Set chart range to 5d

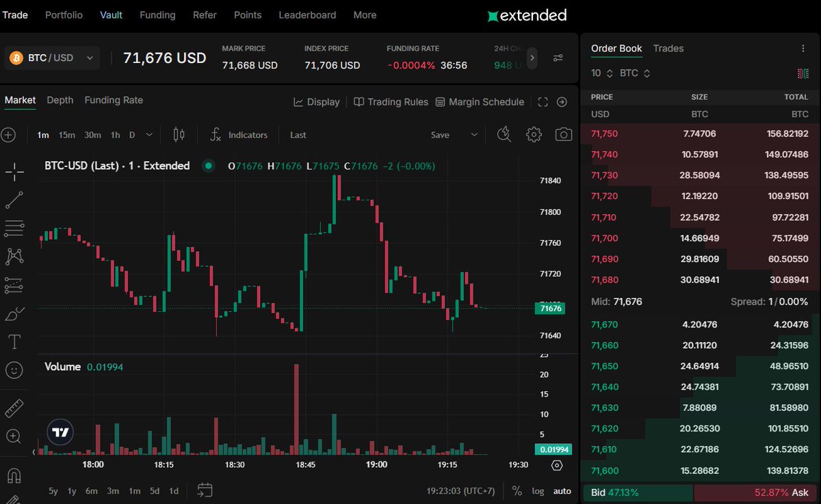155,491
